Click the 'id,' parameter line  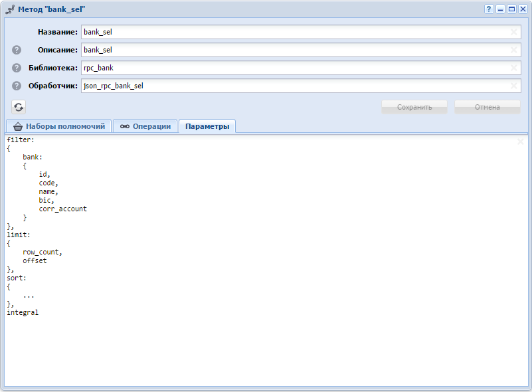[x=44, y=174]
